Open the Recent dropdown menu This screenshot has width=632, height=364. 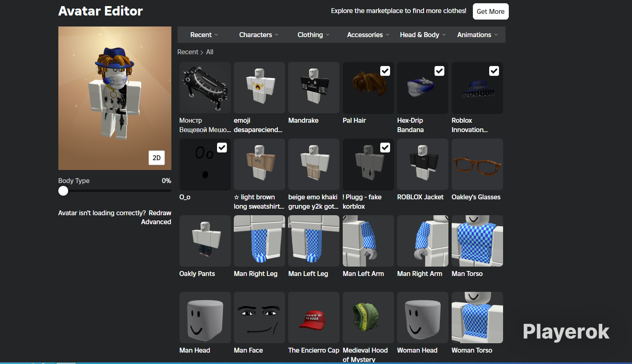[204, 35]
